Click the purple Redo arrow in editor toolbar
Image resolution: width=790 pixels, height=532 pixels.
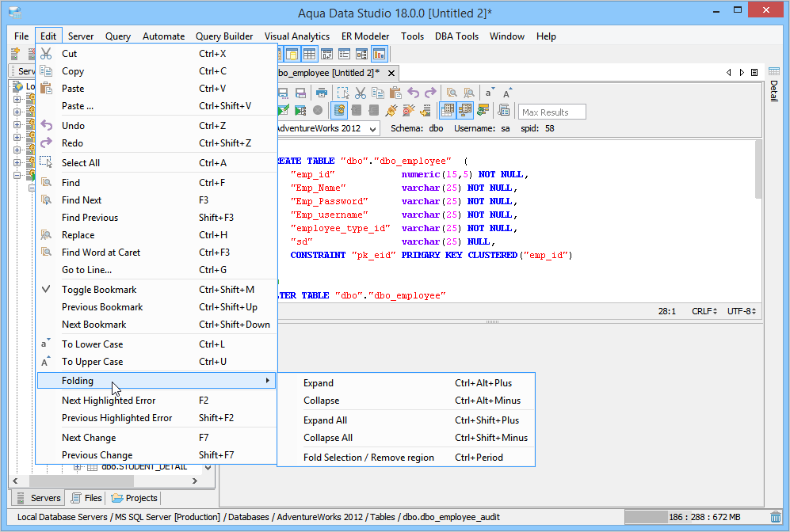coord(429,93)
